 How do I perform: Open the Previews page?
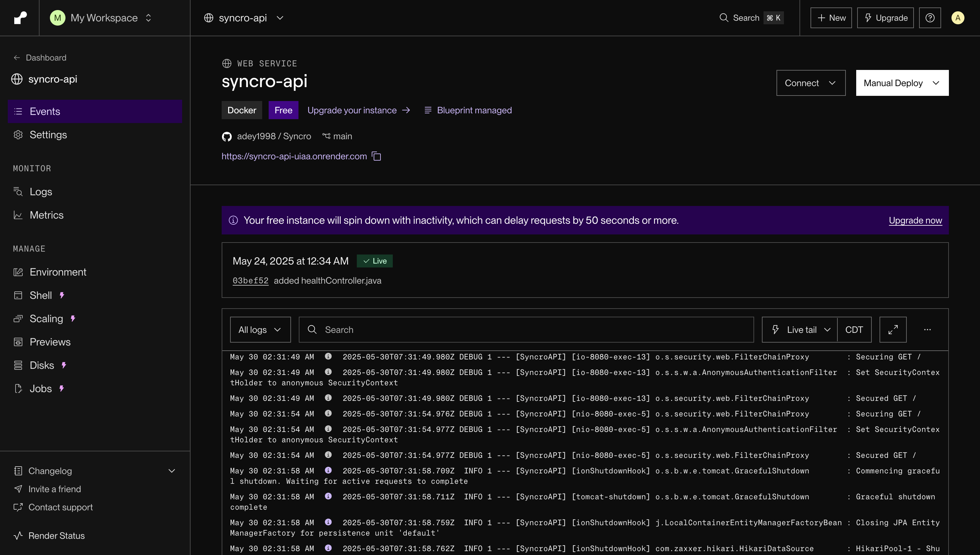pos(95,342)
